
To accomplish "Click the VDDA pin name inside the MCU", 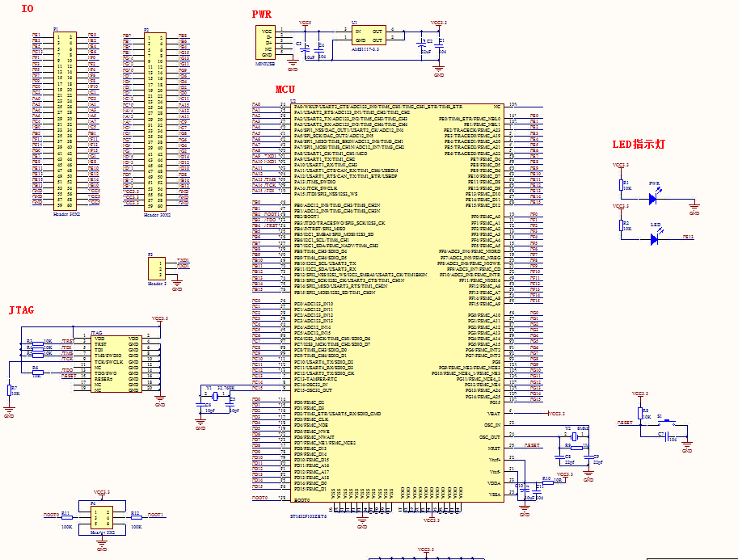I will (x=494, y=483).
